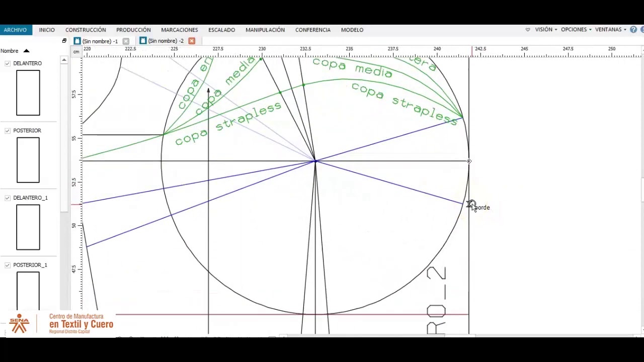Screen dimensions: 644x362
Task: Close the (Sin nombre) -1 tab
Action: pos(126,41)
